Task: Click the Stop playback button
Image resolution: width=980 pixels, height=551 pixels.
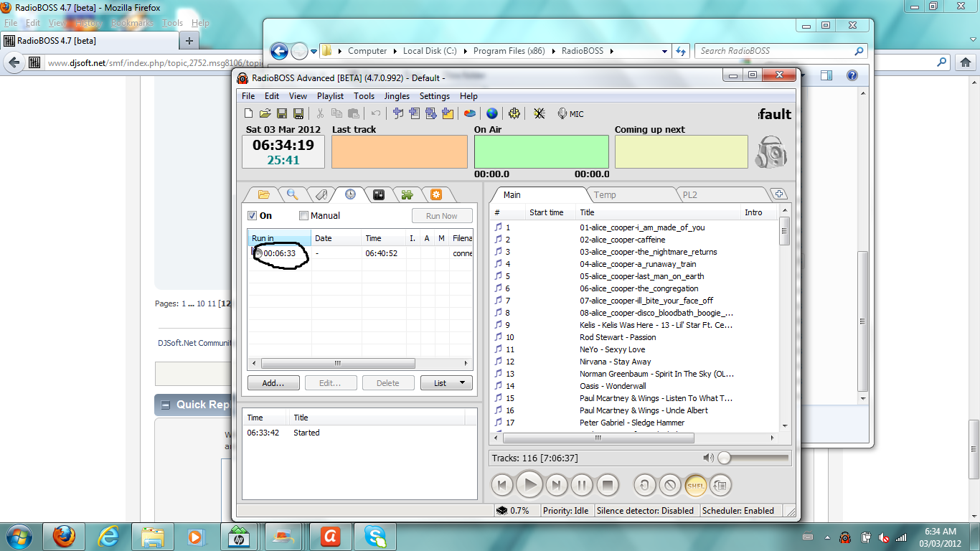Action: coord(608,486)
